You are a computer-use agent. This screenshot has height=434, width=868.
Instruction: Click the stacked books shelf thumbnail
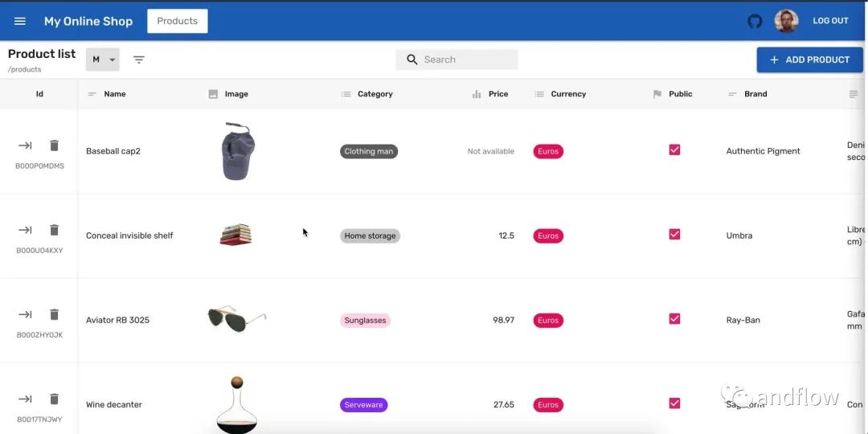tap(235, 235)
